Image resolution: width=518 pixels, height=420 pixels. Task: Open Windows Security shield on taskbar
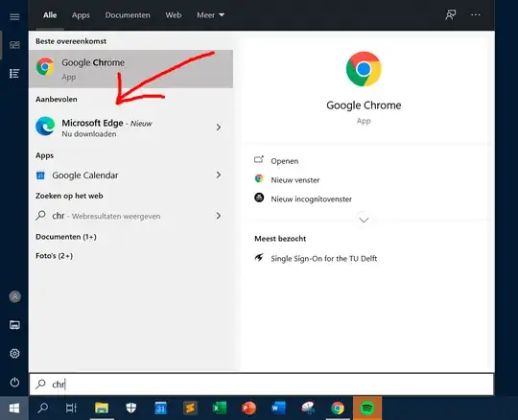pos(131,408)
